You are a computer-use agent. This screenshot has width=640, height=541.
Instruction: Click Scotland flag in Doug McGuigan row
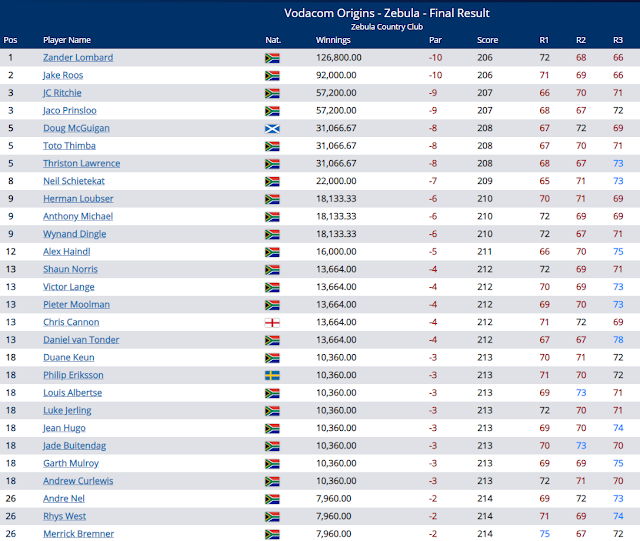tap(272, 129)
